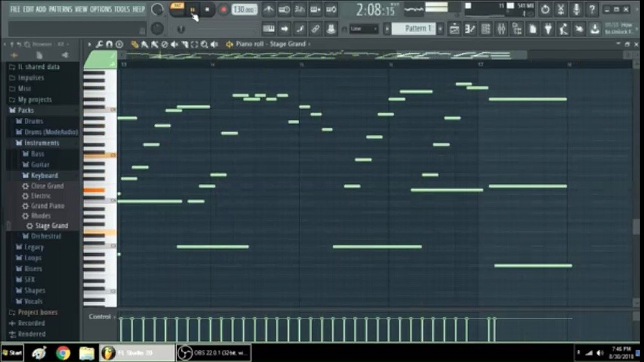Open the PATTERNS menu
Viewport: 644px width, 362px height.
coord(60,10)
